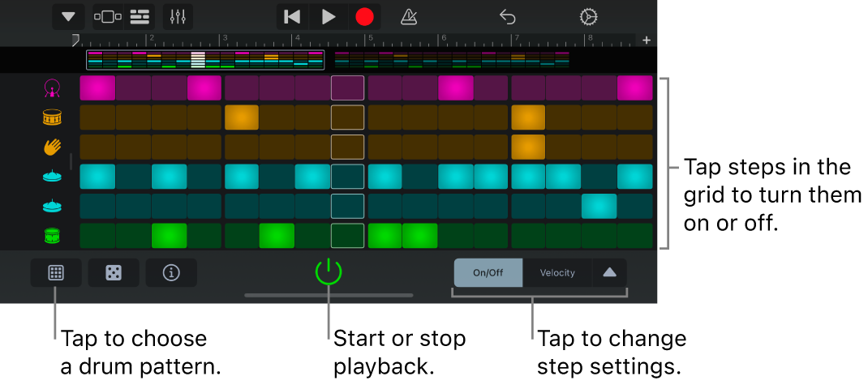Turn off clap step 13

[528, 147]
